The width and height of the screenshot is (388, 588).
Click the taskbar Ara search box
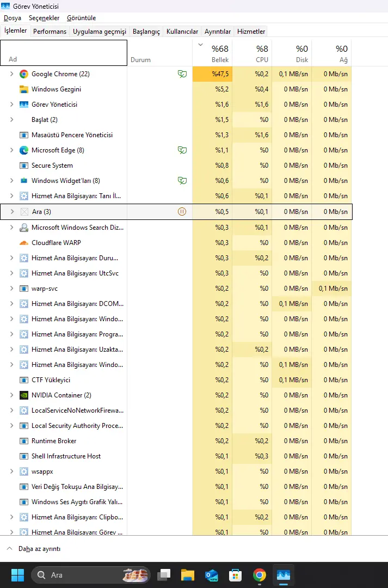click(91, 575)
